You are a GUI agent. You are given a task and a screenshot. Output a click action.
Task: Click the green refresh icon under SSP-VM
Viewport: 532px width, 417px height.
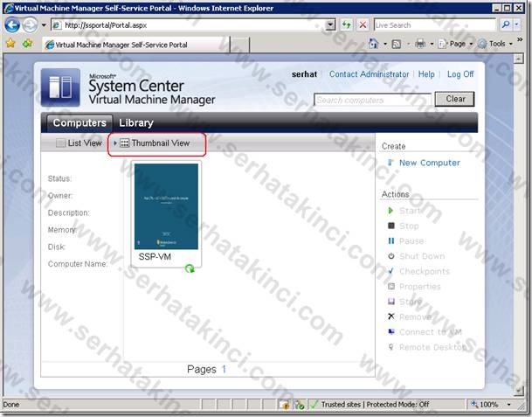(190, 268)
